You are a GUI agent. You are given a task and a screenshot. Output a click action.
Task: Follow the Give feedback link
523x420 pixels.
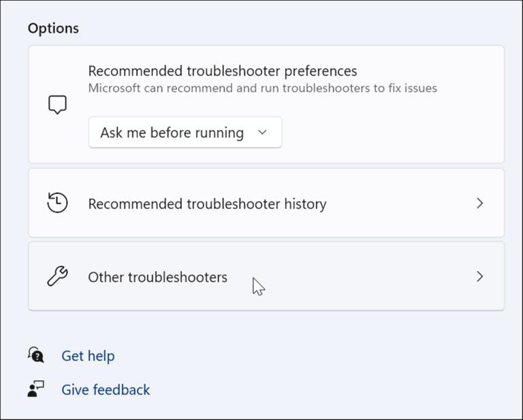106,390
